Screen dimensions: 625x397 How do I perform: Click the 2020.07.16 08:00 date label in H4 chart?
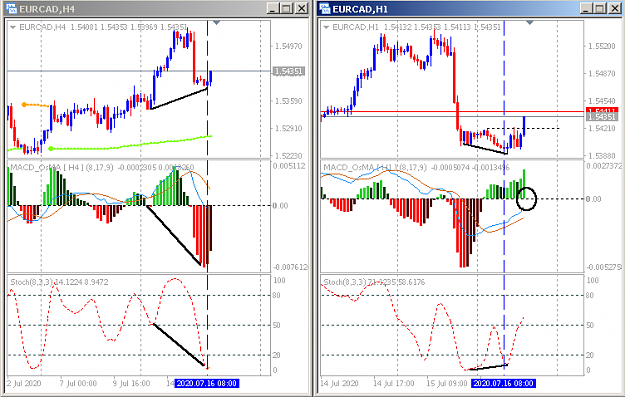(x=206, y=383)
